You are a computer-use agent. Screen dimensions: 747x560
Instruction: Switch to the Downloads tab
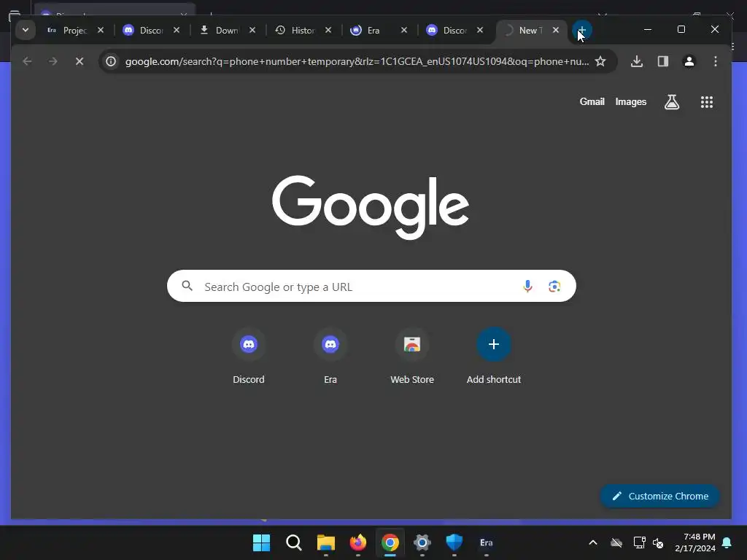[219, 30]
